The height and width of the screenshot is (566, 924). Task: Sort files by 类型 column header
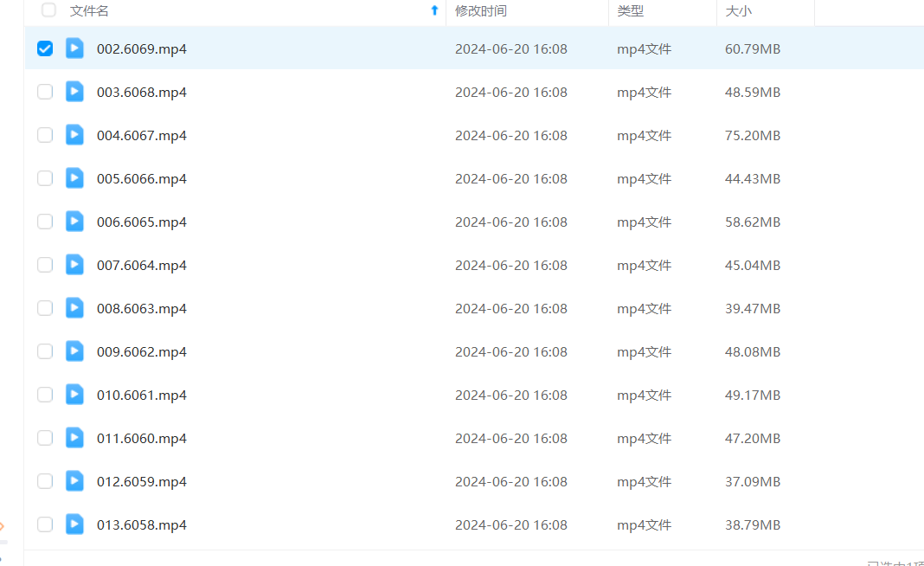[x=630, y=11]
